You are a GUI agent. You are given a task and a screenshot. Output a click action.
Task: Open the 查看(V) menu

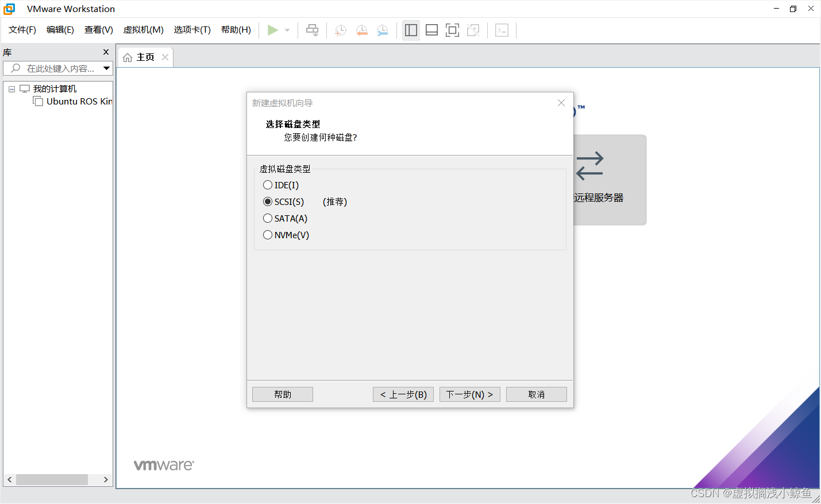[x=99, y=30]
